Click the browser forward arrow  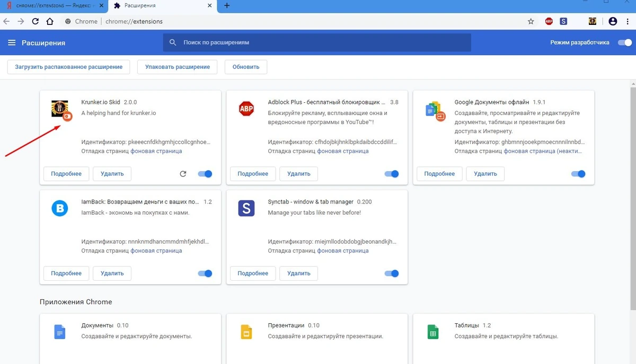tap(21, 21)
